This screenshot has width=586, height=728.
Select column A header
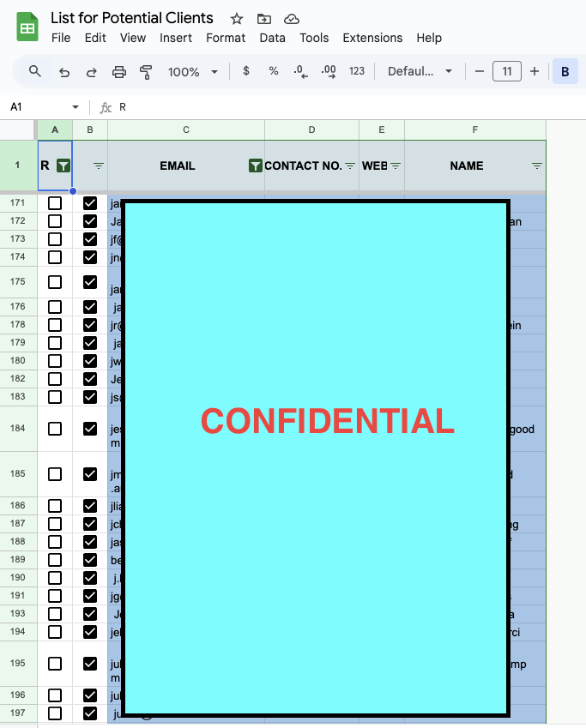click(55, 130)
